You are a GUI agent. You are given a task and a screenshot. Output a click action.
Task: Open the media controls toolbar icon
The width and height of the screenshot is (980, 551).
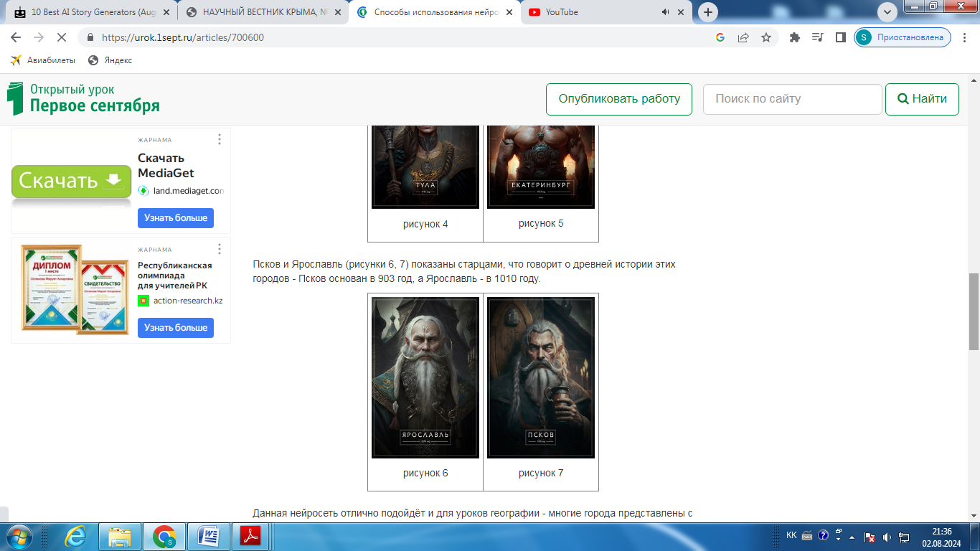click(x=818, y=37)
